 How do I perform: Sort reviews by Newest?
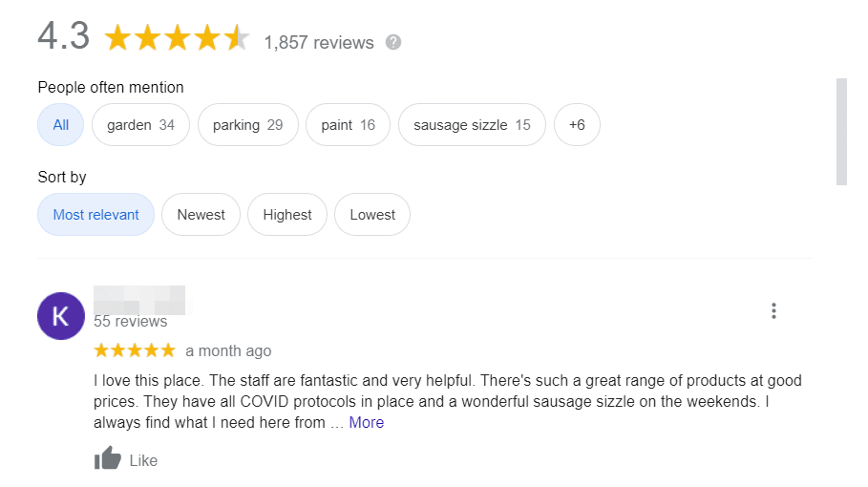coord(201,215)
